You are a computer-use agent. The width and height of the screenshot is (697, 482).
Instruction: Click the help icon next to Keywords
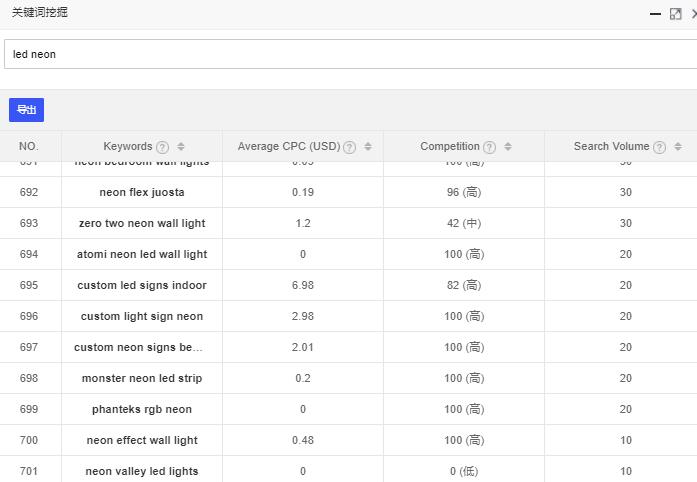[x=163, y=147]
